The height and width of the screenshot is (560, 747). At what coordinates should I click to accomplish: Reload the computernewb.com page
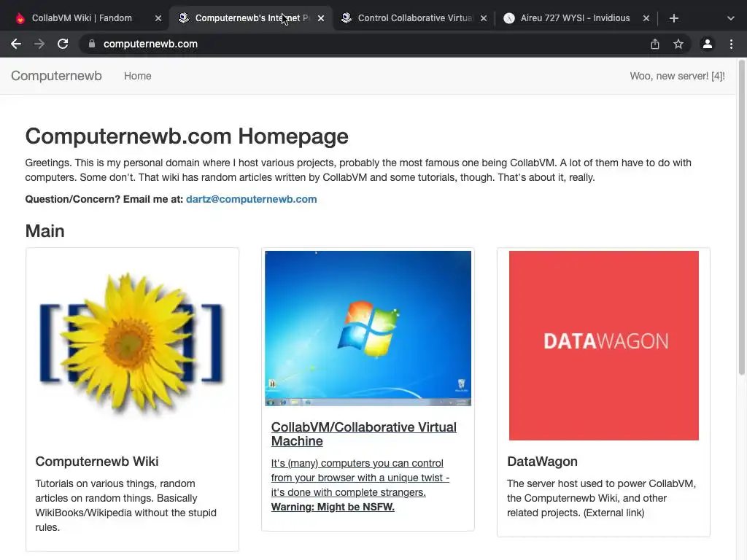click(x=63, y=44)
